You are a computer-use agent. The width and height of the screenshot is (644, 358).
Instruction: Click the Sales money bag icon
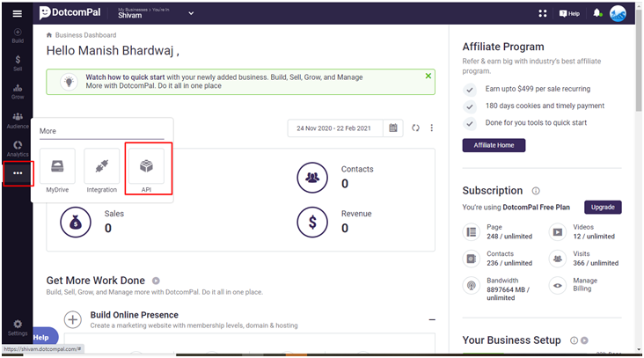[x=76, y=223]
